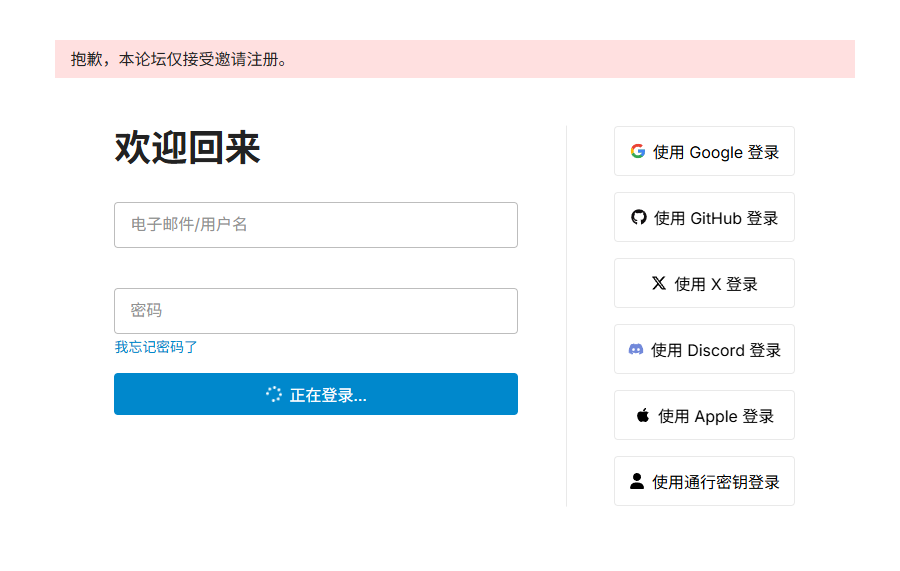Select 使用 X 登录 text
Viewport: 900px width, 571px height.
716,284
